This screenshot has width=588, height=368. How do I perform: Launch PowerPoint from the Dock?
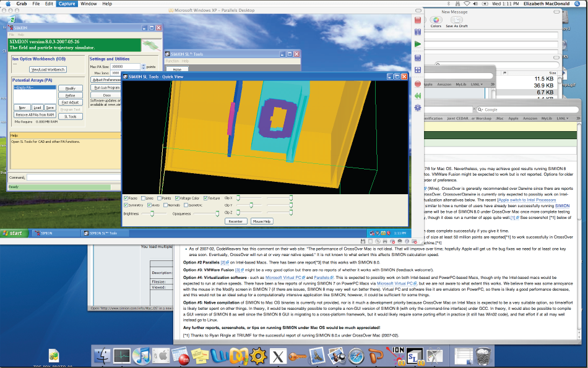(x=376, y=356)
